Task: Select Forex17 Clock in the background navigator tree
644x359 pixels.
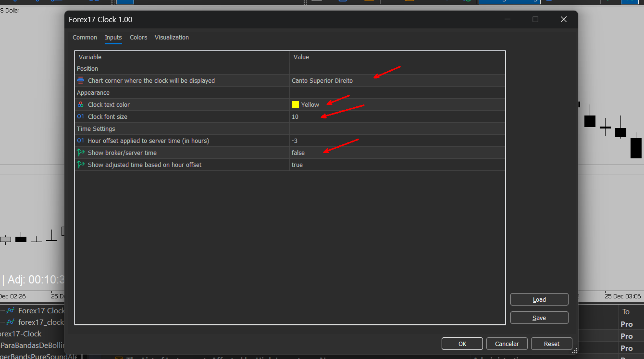Action: 41,310
